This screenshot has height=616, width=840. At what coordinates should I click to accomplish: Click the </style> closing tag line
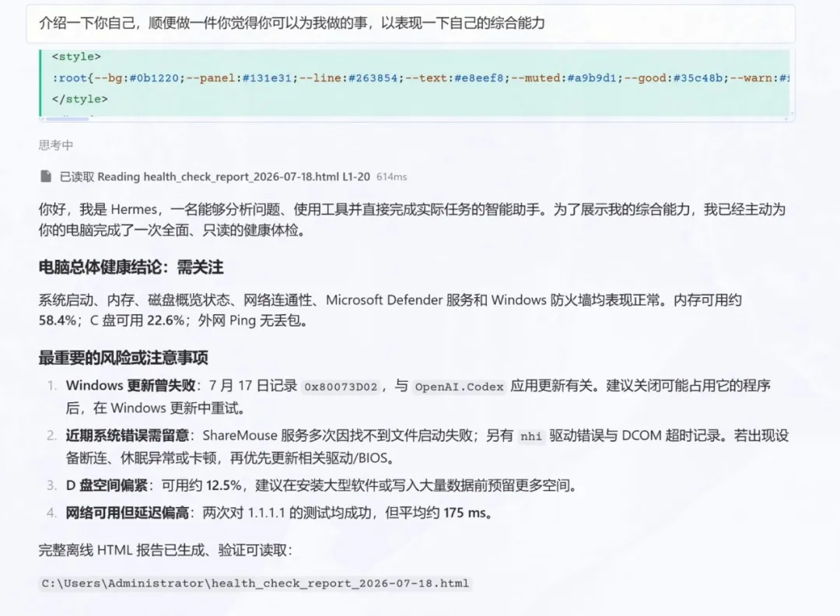click(x=80, y=99)
